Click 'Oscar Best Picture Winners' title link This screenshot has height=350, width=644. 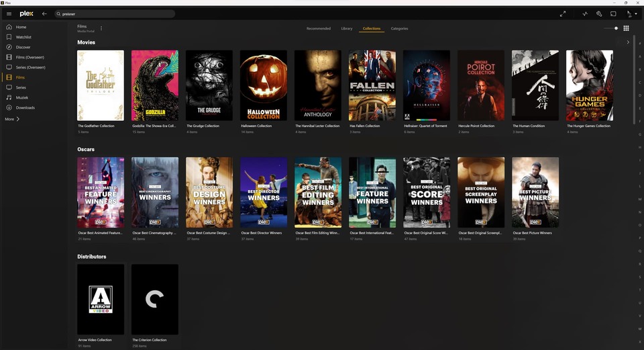pyautogui.click(x=532, y=233)
